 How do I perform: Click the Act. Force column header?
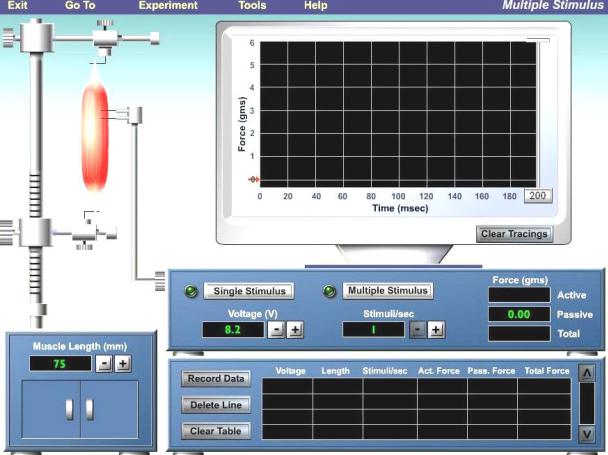[x=439, y=371]
